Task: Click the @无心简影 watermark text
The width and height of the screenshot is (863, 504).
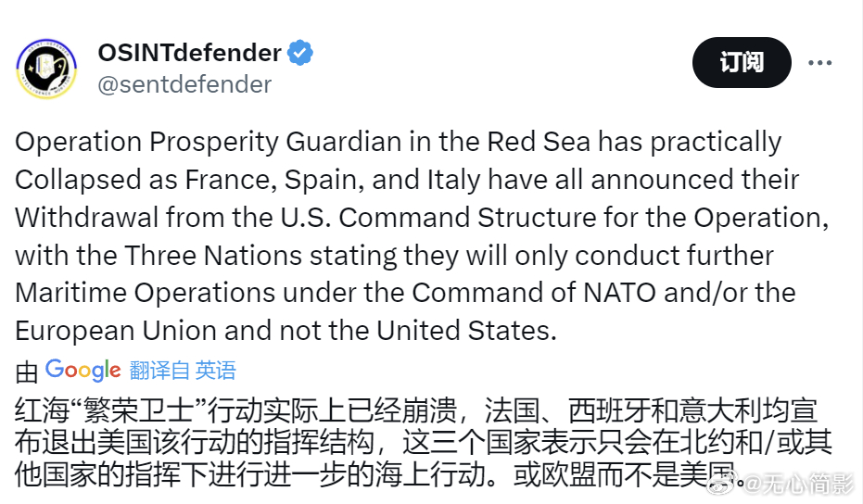Action: pyautogui.click(x=798, y=485)
